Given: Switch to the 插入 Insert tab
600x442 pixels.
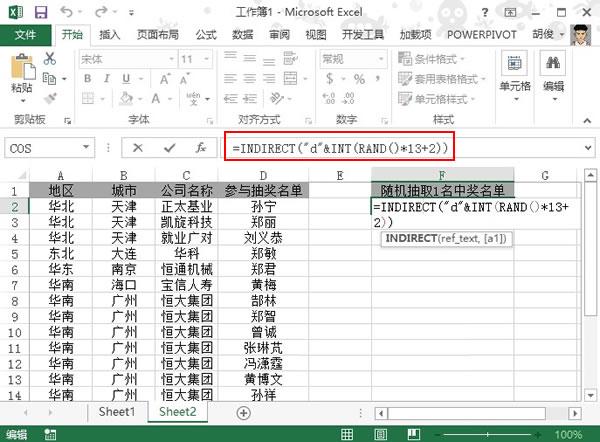Looking at the screenshot, I should (x=110, y=35).
